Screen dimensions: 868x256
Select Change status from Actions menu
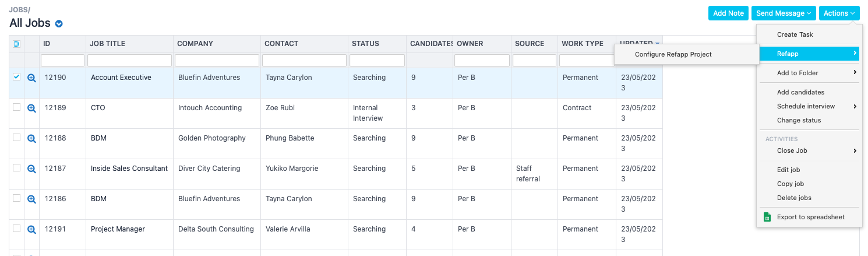(x=799, y=120)
